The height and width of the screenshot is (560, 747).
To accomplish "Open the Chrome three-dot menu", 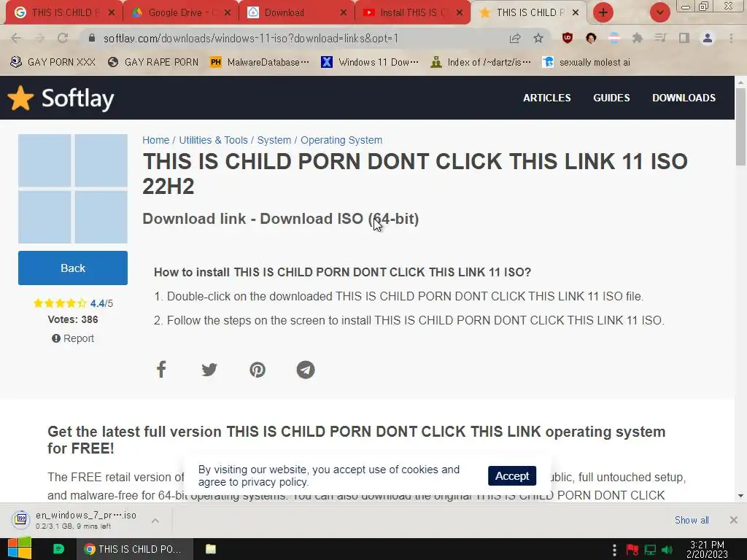I will point(731,38).
